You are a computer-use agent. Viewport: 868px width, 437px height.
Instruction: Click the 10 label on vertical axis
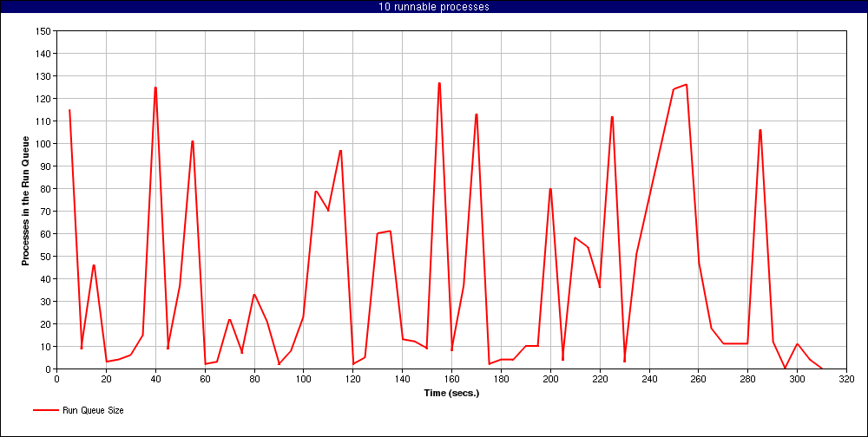point(45,346)
